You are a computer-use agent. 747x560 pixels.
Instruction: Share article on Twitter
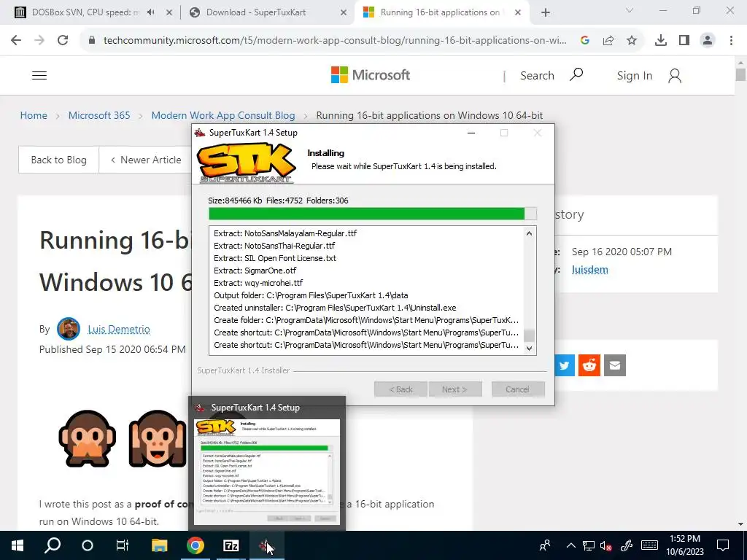(565, 365)
